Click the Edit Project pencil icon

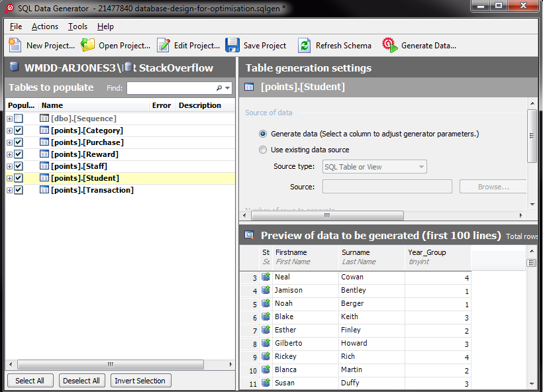[x=164, y=46]
